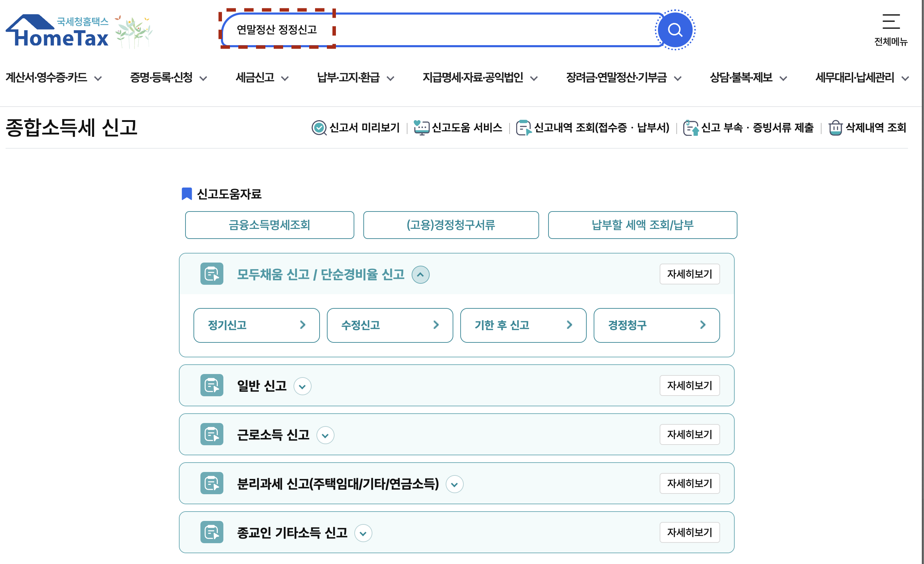This screenshot has height=564, width=924.
Task: Click the search input field
Action: 450,30
